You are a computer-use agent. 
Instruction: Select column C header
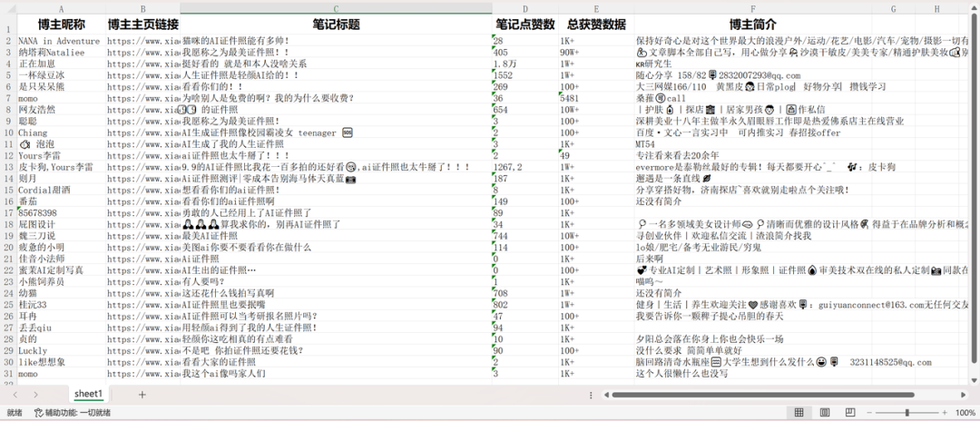coord(337,9)
